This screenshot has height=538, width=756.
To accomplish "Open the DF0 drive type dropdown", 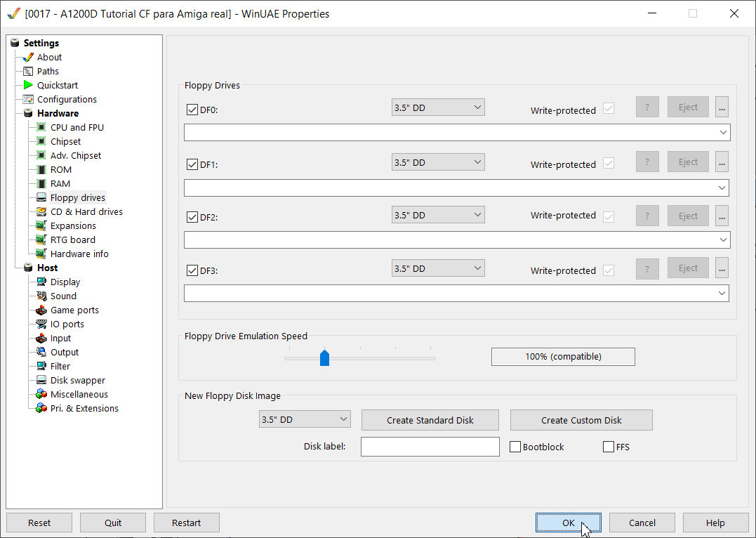I will coord(438,107).
